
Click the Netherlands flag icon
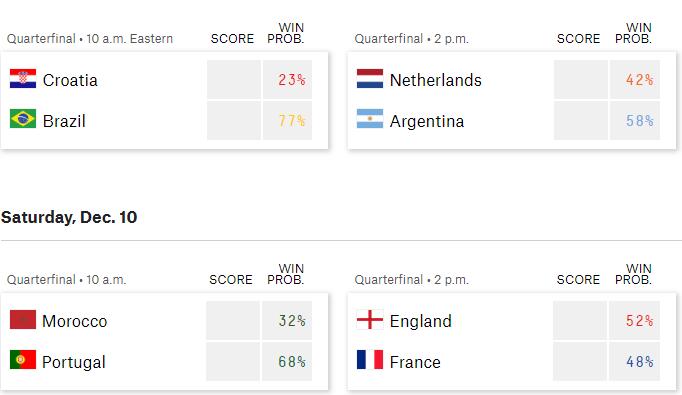[370, 79]
